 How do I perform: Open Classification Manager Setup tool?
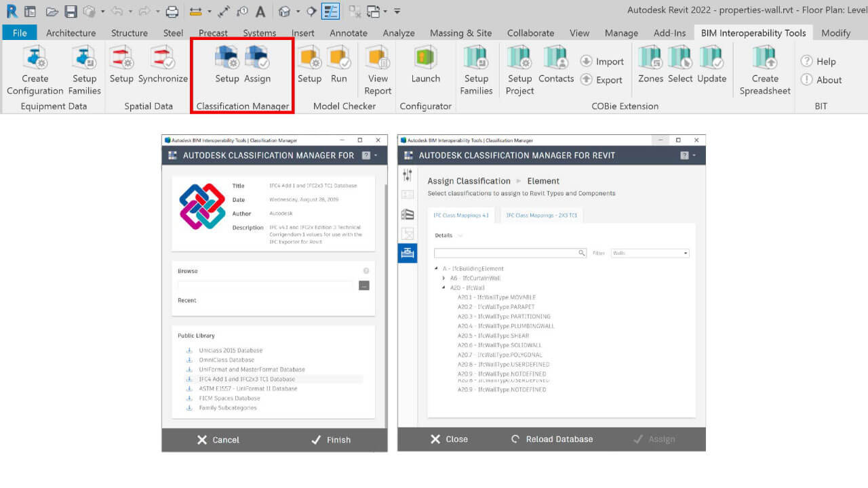point(227,65)
